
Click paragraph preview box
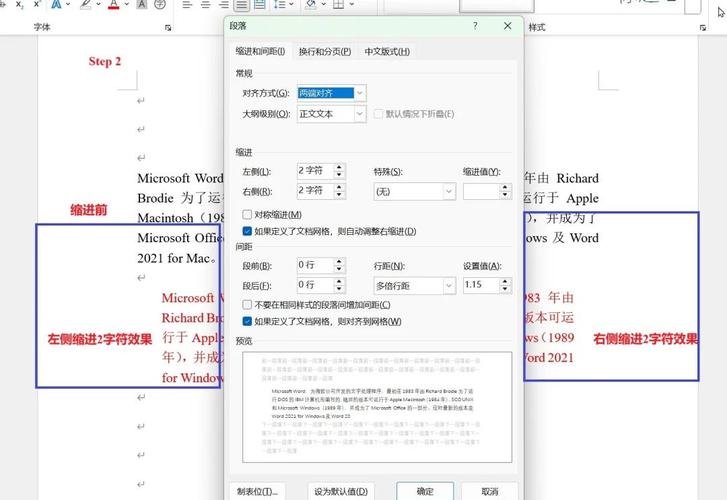tap(377, 407)
